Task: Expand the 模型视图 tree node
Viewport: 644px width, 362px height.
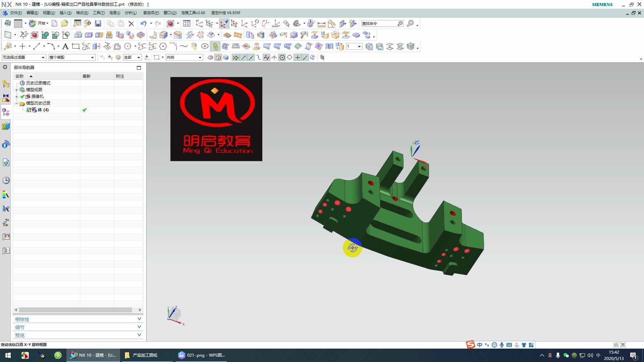Action: click(16, 90)
